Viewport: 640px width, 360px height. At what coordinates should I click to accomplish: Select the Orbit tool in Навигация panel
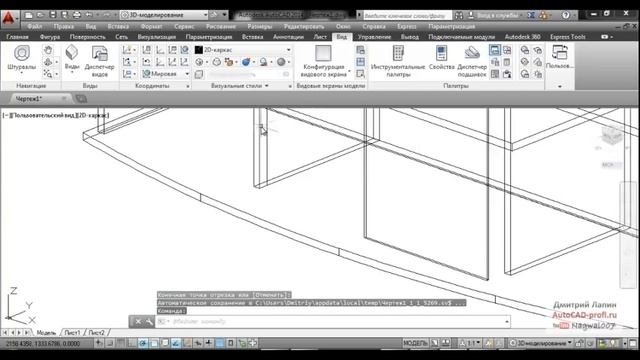point(48,62)
